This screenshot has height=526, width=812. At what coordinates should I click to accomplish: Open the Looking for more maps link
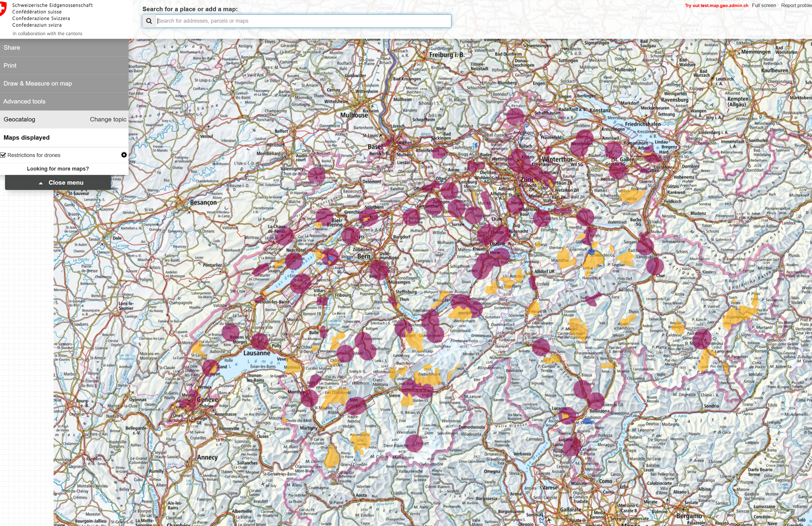point(58,169)
